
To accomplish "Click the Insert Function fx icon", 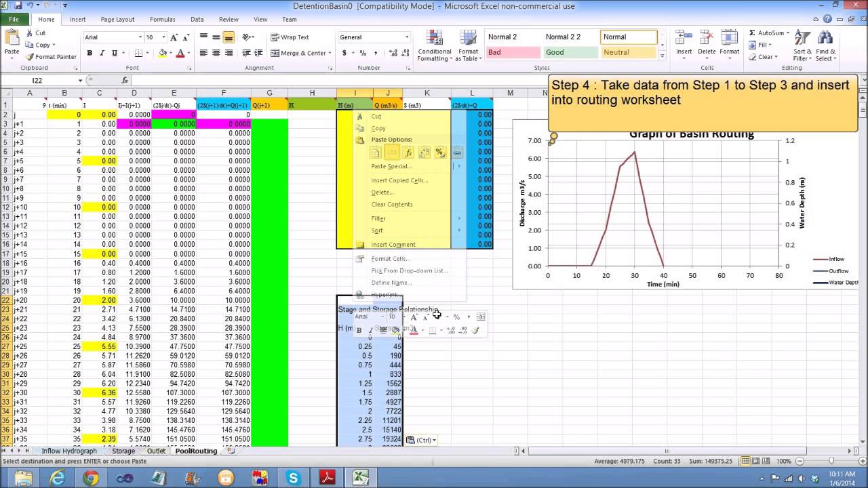I will [x=125, y=81].
